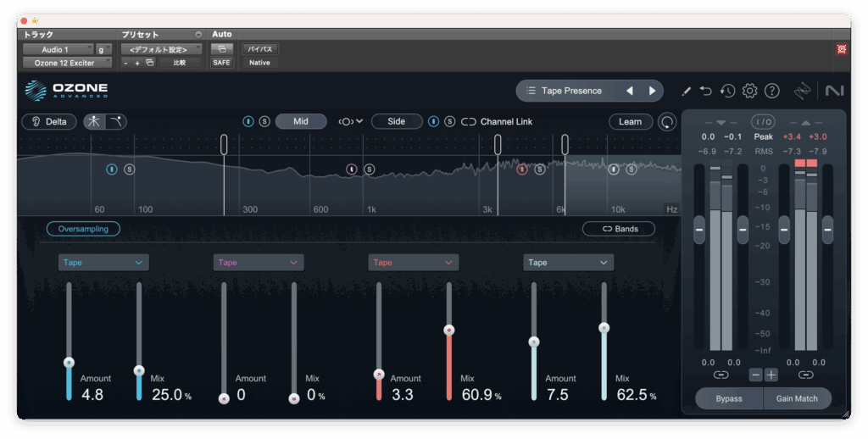Switch to Mid channel processing
Viewport: 868px width, 439px height.
[x=301, y=121]
